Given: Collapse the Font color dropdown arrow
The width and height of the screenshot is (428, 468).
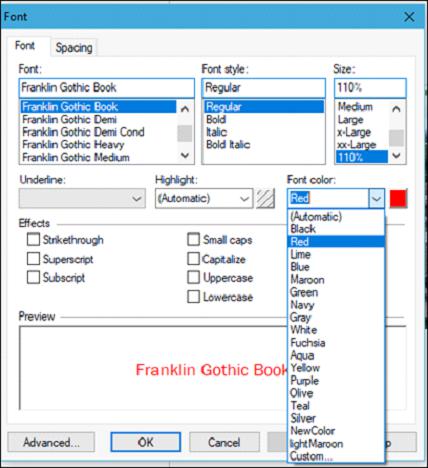Looking at the screenshot, I should [377, 199].
